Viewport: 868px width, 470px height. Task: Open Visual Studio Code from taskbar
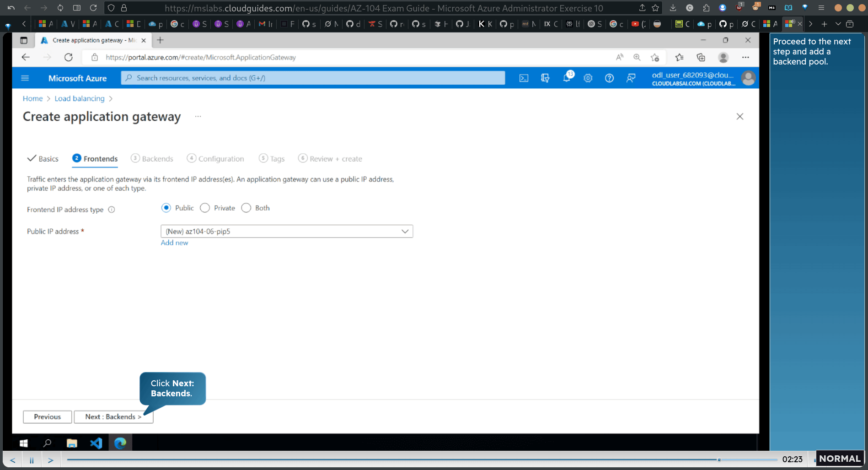[x=96, y=443]
